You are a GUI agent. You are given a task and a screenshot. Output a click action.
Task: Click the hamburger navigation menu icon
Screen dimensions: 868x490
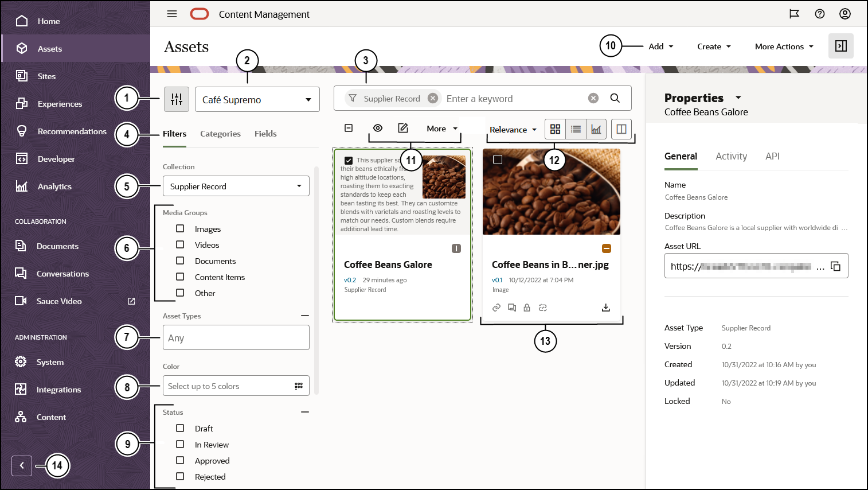click(x=172, y=14)
